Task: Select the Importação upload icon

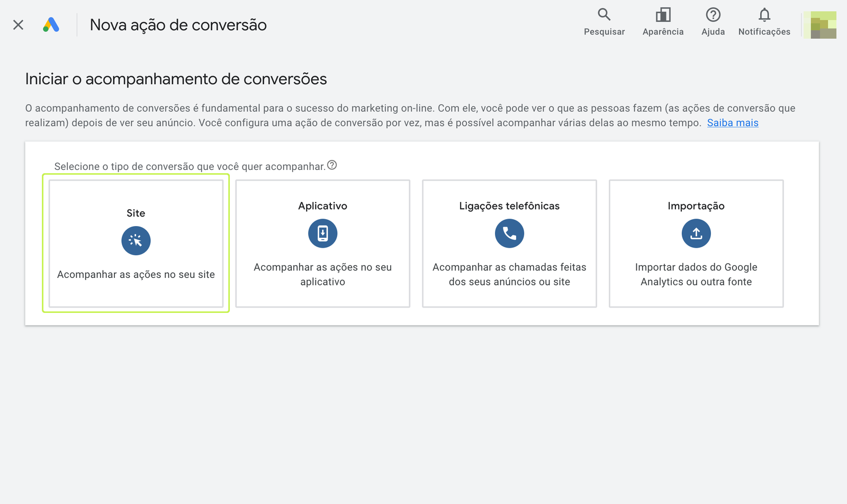Action: coord(696,233)
